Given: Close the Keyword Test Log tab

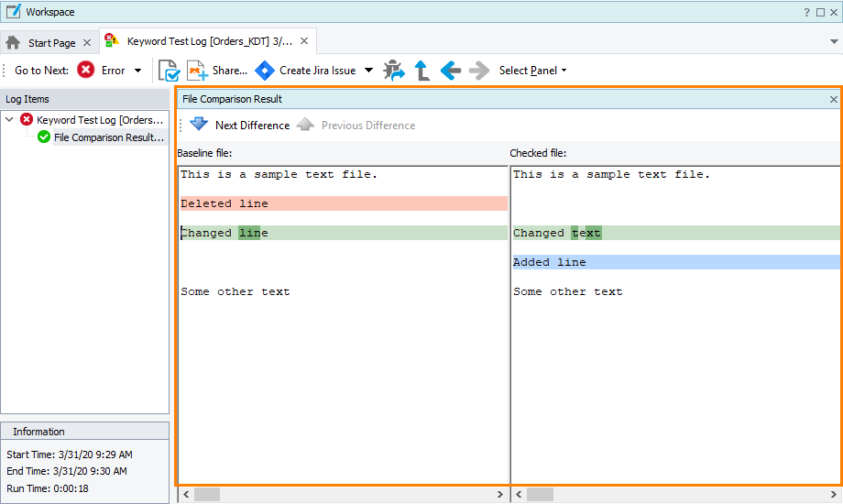Looking at the screenshot, I should tap(304, 41).
